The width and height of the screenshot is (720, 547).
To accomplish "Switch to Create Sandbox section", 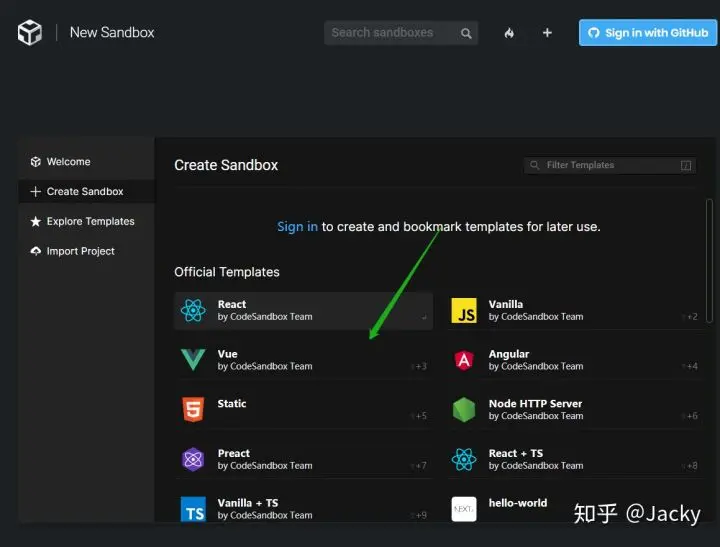I will (85, 191).
